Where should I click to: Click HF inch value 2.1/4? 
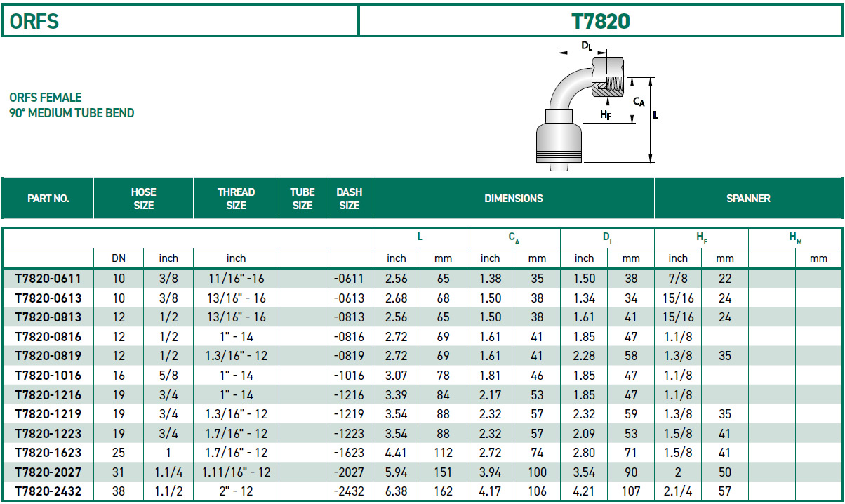click(x=678, y=491)
